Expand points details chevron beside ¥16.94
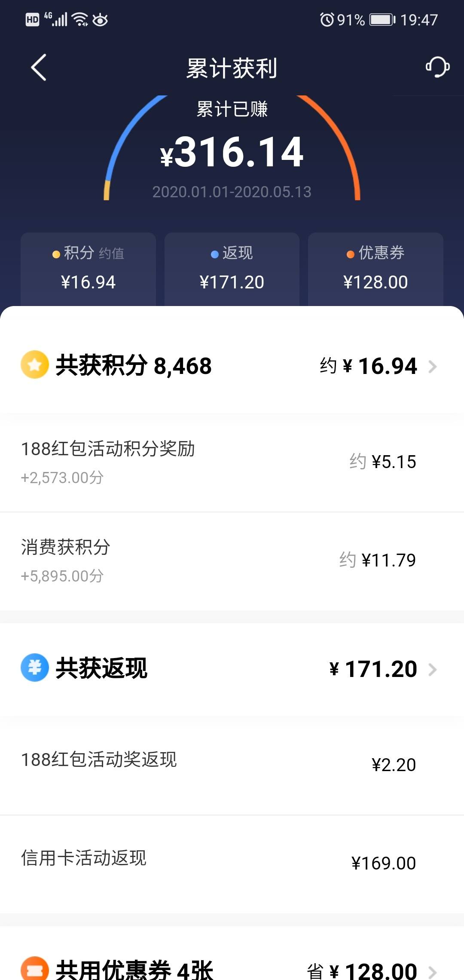464x980 pixels. tap(433, 367)
